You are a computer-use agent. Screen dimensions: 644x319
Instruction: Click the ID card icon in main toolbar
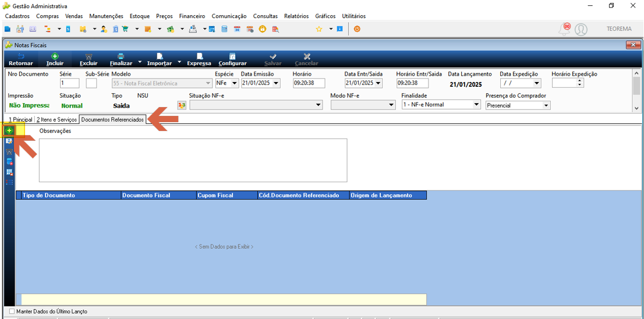tap(33, 29)
